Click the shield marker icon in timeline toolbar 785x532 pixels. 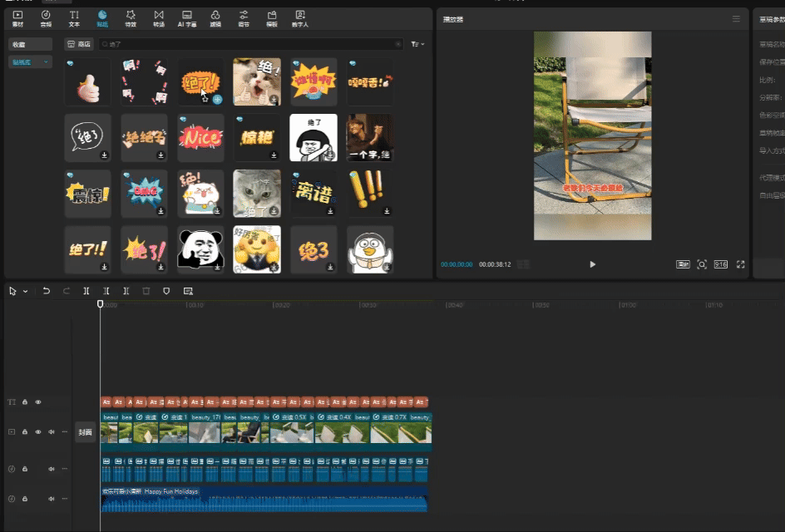click(166, 291)
